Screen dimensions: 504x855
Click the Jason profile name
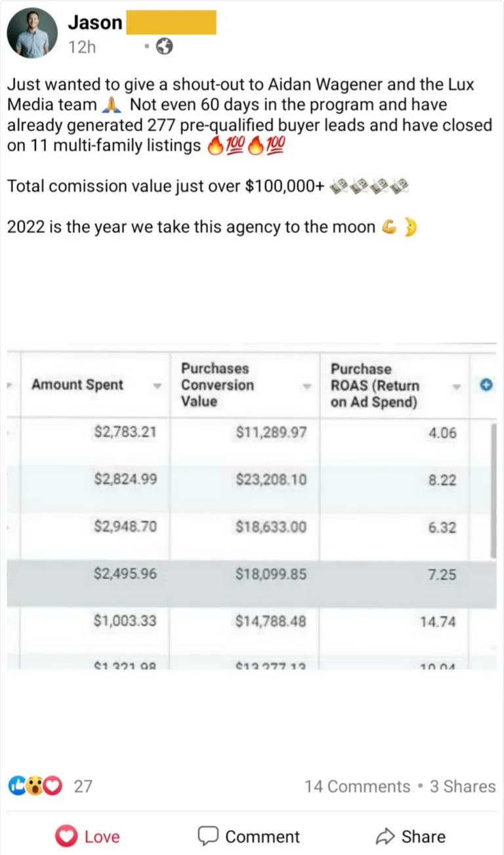(x=94, y=22)
